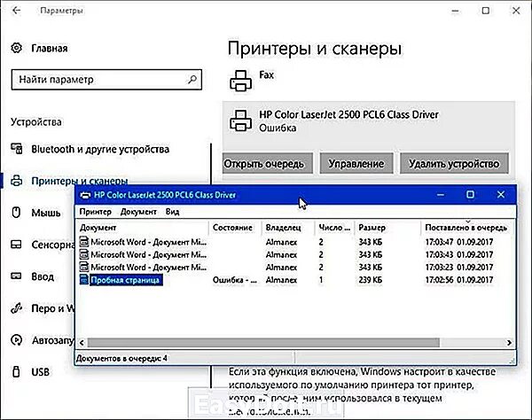Click the Открыть очередь button
This screenshot has height=420, width=532.
pos(268,164)
